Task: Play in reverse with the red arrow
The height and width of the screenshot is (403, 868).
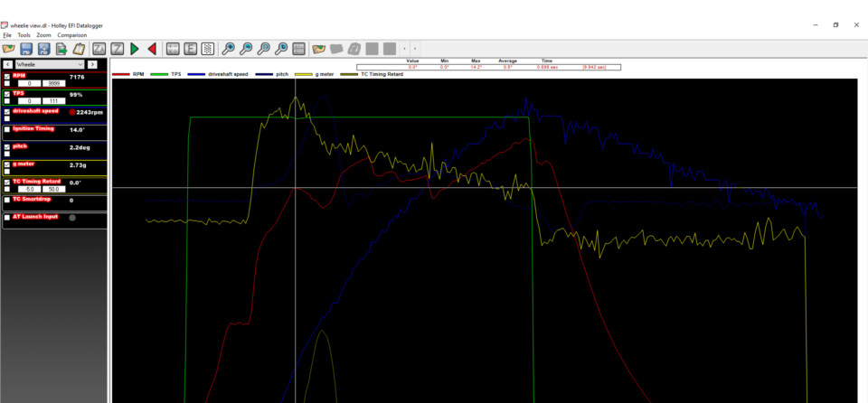Action: tap(152, 49)
